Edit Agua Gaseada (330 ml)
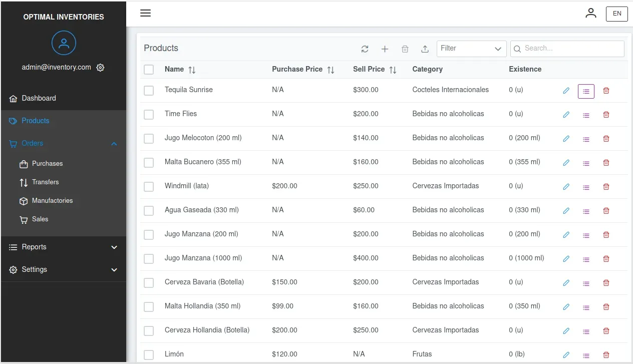Screen dimensions: 633x364 pyautogui.click(x=566, y=211)
